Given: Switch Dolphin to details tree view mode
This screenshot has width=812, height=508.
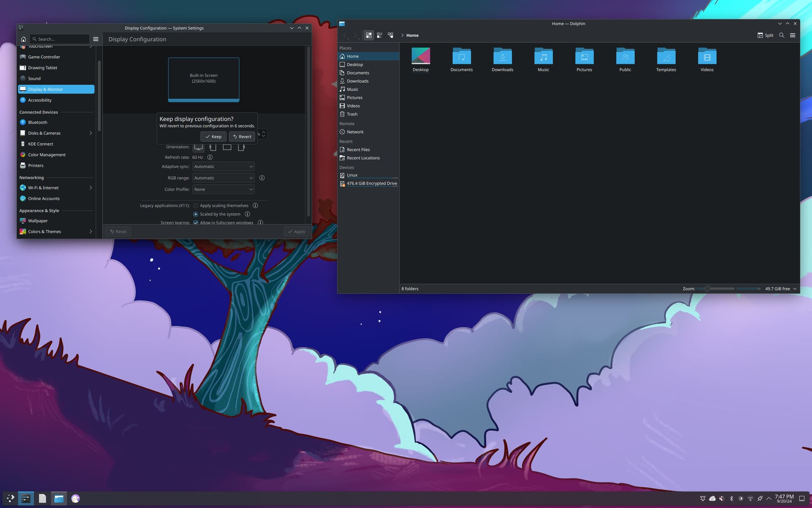Looking at the screenshot, I should click(x=390, y=35).
